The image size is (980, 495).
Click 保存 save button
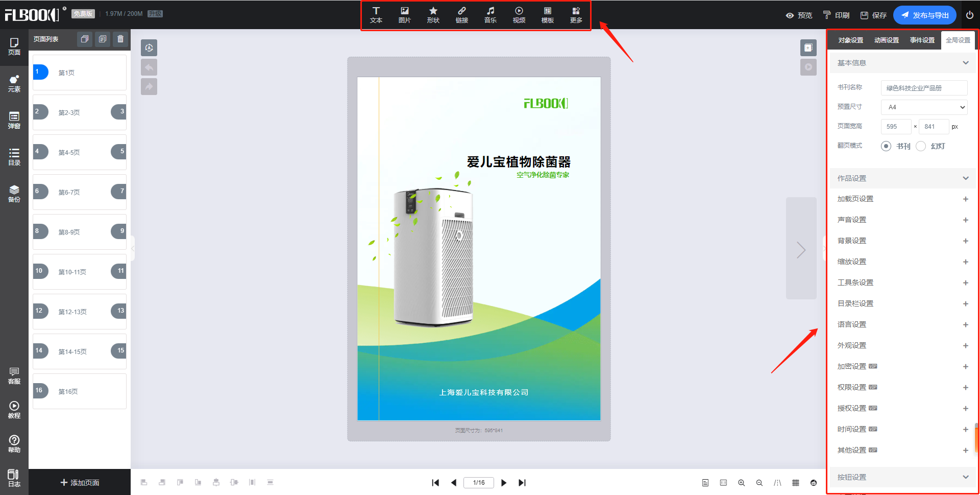click(873, 15)
